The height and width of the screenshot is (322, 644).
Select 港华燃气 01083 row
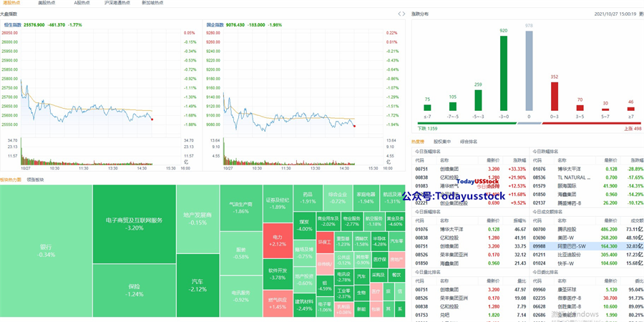(470, 186)
